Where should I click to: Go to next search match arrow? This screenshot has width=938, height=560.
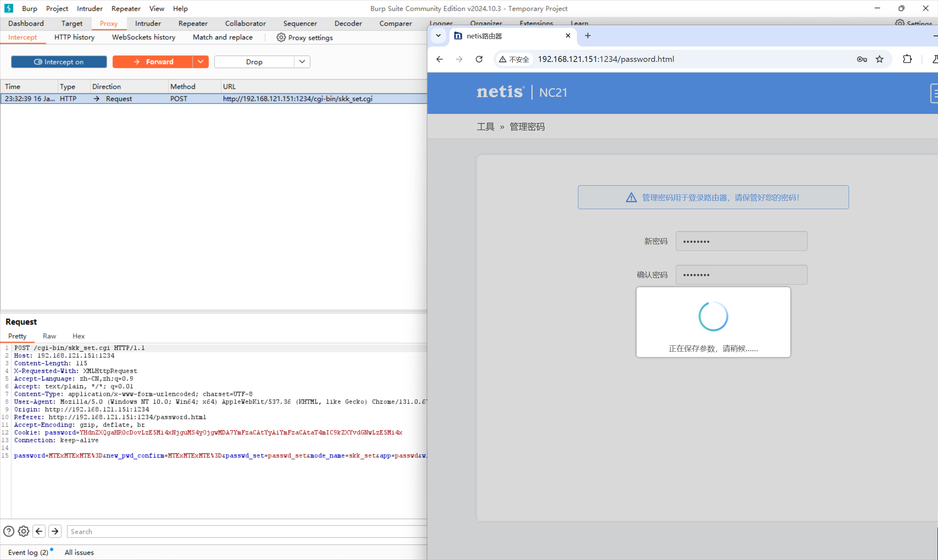[55, 531]
